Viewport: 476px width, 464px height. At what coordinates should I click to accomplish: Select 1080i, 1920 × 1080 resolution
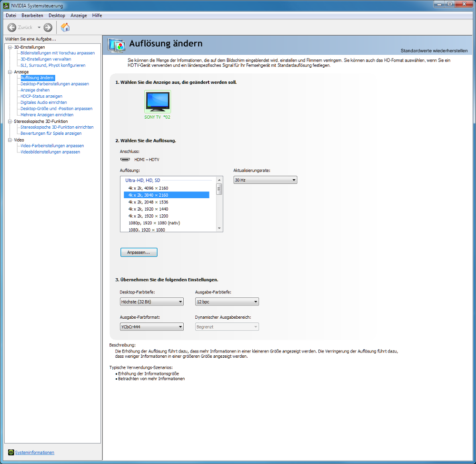pyautogui.click(x=166, y=230)
